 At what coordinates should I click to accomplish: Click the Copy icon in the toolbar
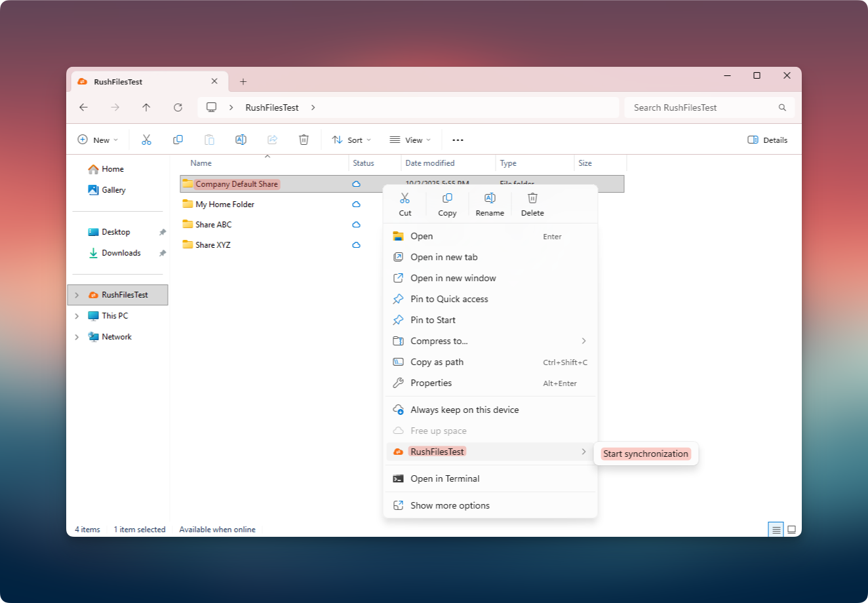[x=178, y=140]
